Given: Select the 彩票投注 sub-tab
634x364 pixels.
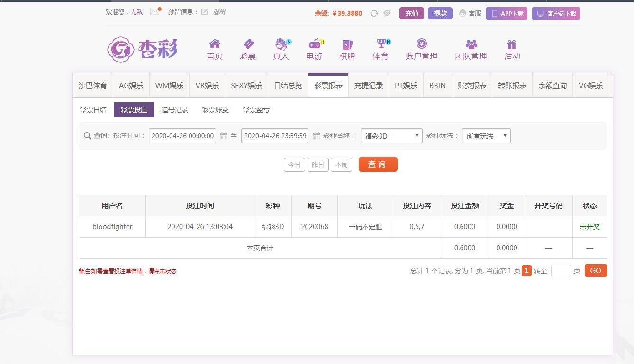Looking at the screenshot, I should point(134,110).
